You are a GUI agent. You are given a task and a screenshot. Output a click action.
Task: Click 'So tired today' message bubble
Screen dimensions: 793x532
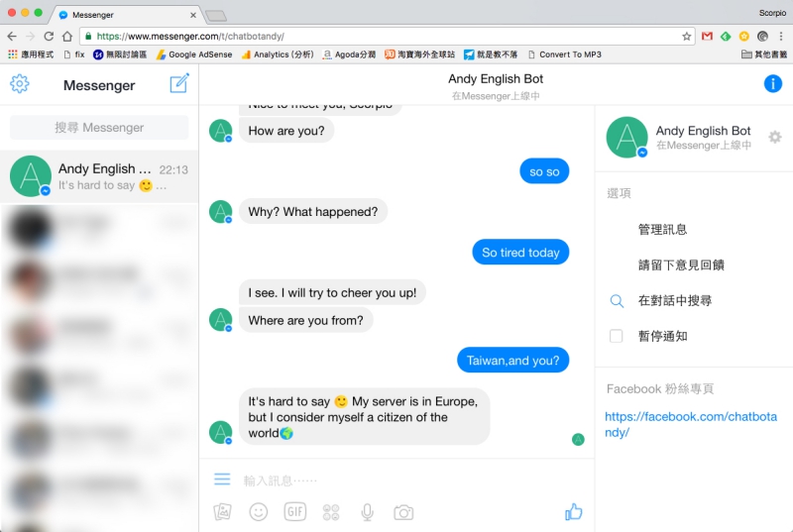520,252
